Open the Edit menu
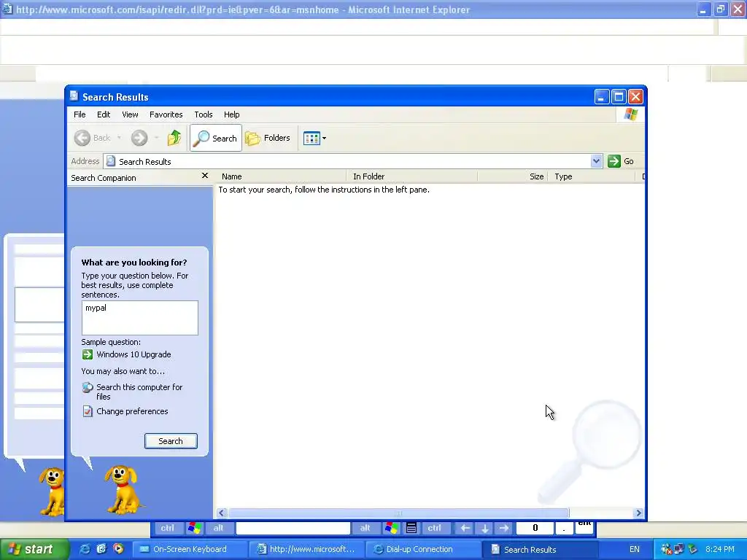Screen dimensions: 747x560 pyautogui.click(x=104, y=114)
